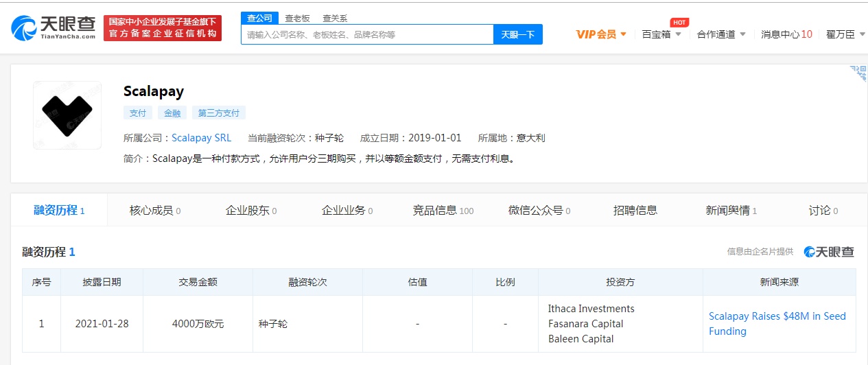868x365 pixels.
Task: Switch to the 微信公众号 tab
Action: (539, 210)
